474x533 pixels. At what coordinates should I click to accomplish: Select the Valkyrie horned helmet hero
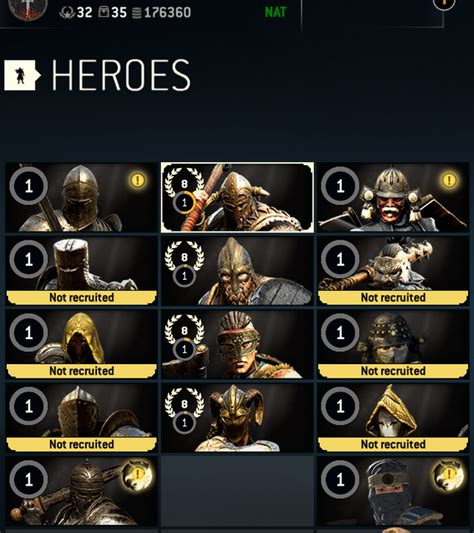(237, 417)
